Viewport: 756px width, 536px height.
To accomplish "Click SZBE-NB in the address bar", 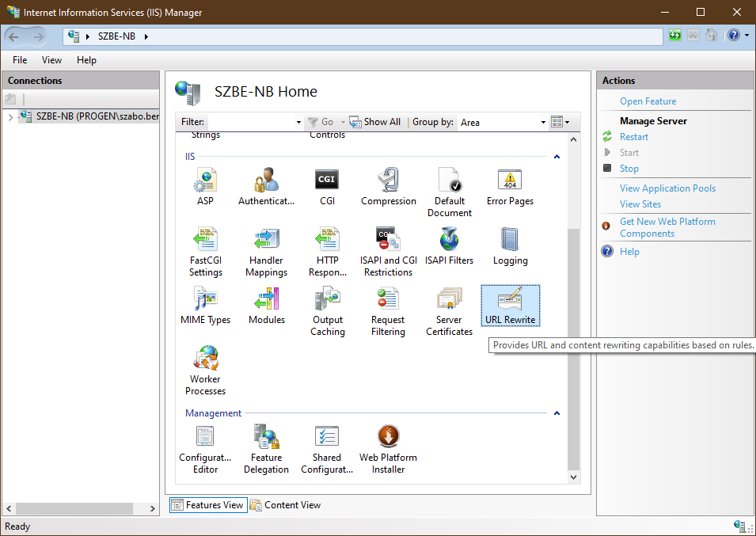I will [116, 36].
